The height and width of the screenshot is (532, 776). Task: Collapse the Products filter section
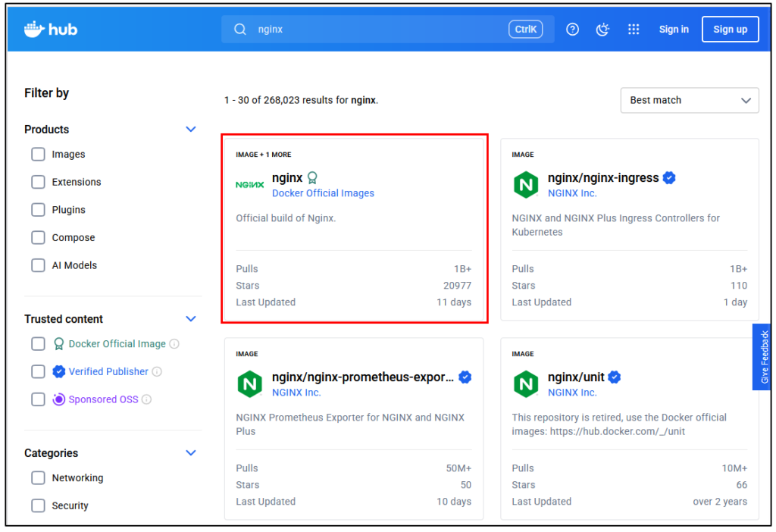[191, 130]
